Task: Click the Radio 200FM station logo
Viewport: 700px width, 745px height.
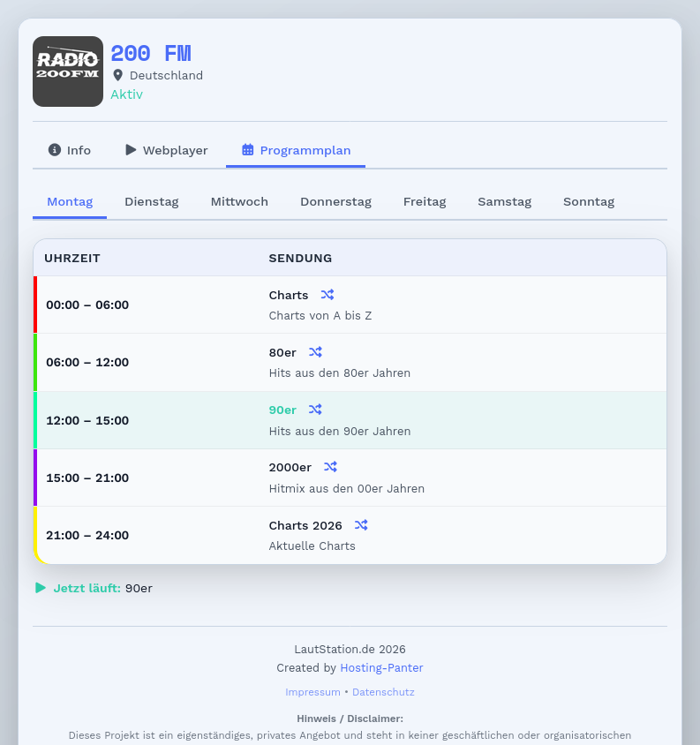Action: point(68,71)
